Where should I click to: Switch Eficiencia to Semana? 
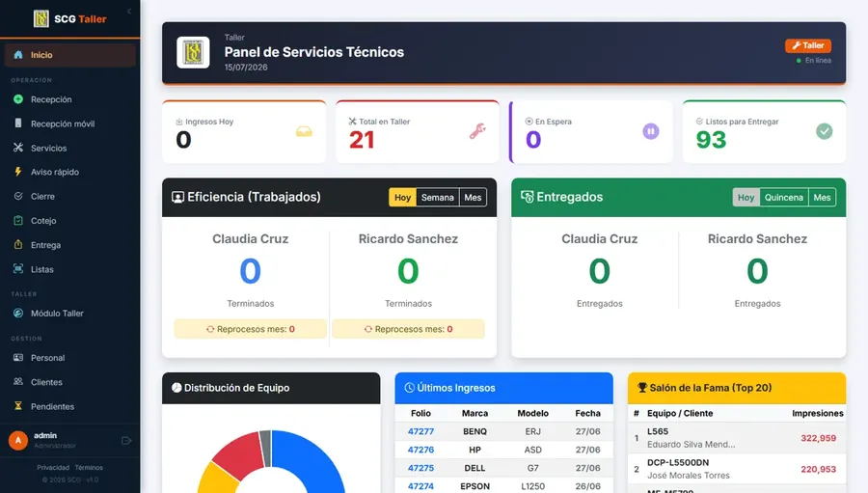click(437, 197)
